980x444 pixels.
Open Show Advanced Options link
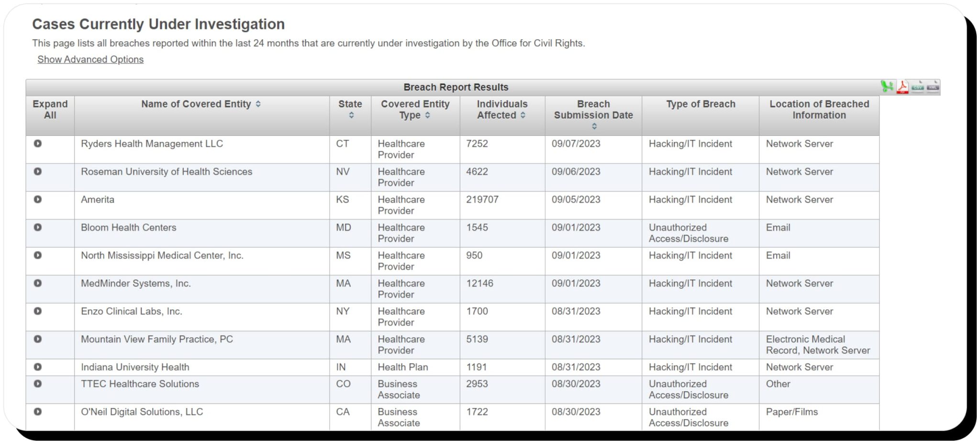tap(90, 59)
